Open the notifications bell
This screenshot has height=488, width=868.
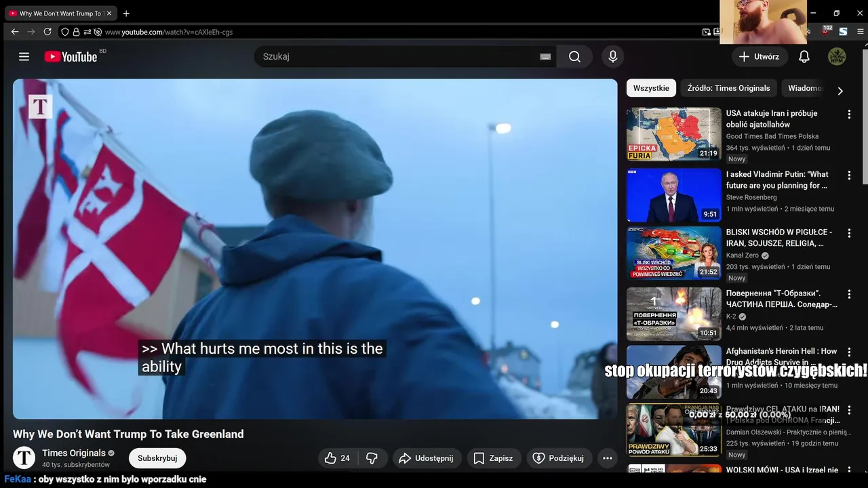(x=804, y=57)
